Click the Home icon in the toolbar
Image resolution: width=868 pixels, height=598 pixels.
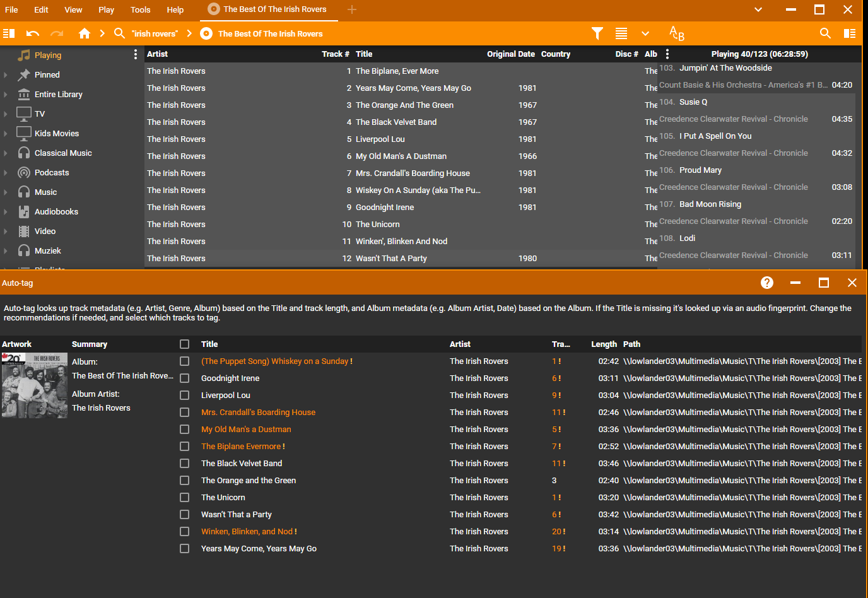pyautogui.click(x=85, y=33)
